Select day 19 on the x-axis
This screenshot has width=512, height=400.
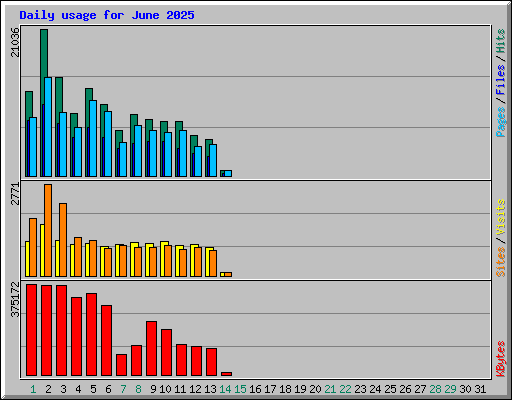pyautogui.click(x=300, y=389)
